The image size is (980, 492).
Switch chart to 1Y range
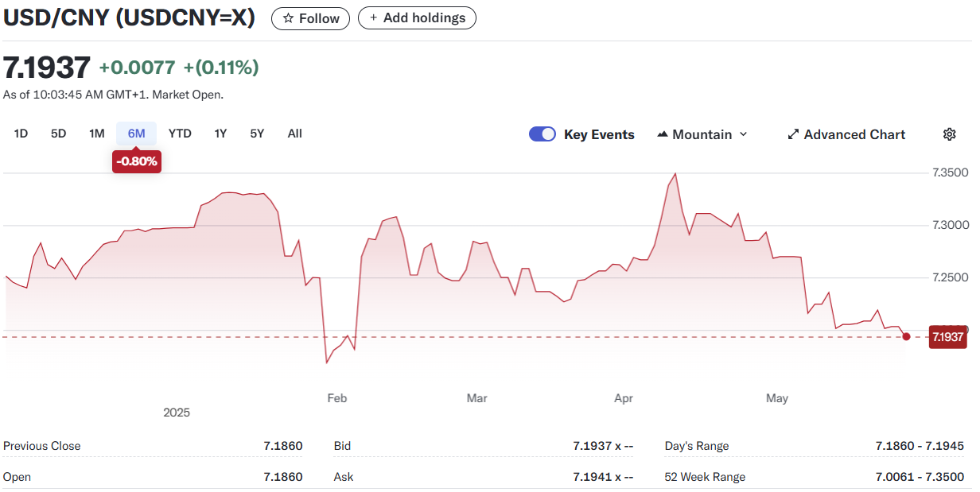pos(220,134)
